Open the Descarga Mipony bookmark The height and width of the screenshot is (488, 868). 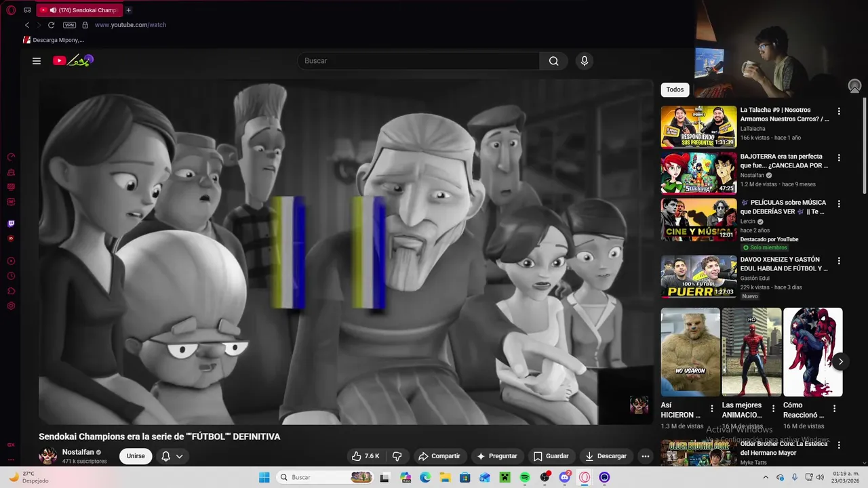(x=54, y=40)
